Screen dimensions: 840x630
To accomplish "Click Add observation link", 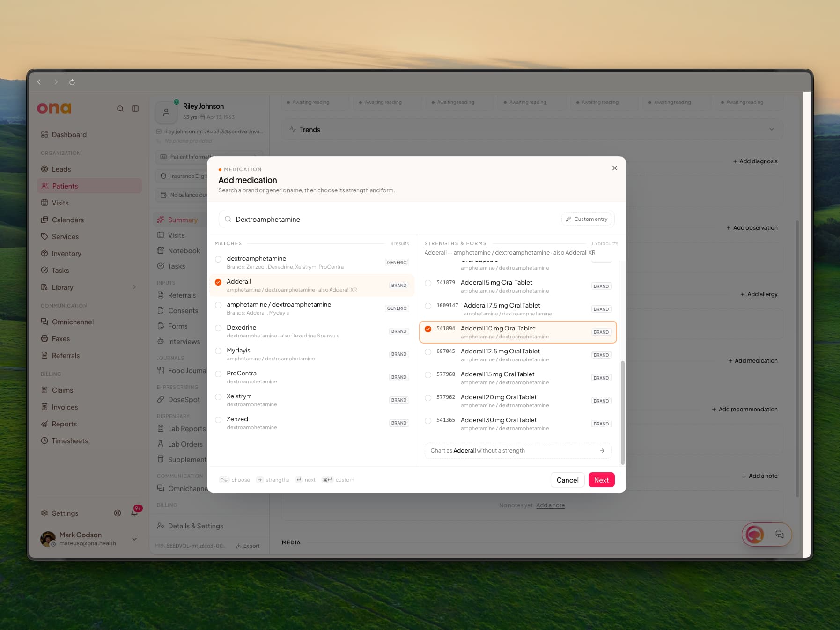I will coord(752,228).
